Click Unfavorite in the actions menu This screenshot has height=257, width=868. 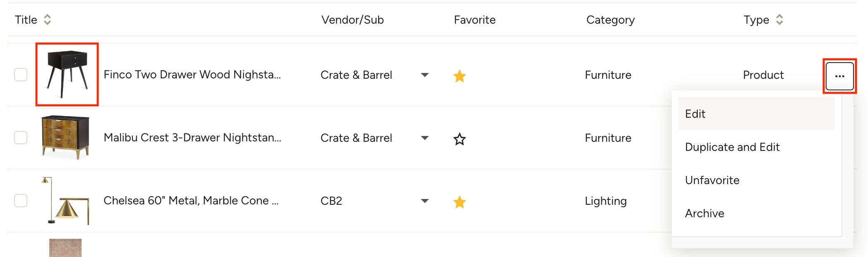coord(712,180)
